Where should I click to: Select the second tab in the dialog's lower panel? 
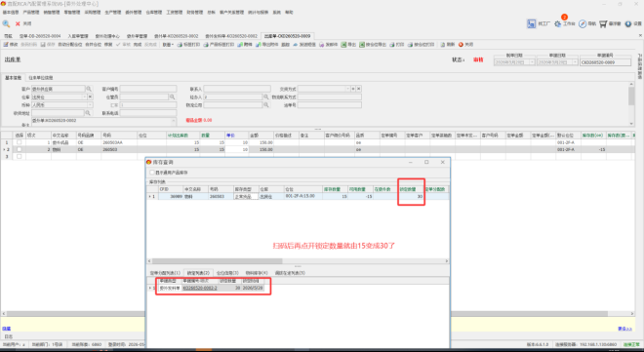[x=198, y=273]
